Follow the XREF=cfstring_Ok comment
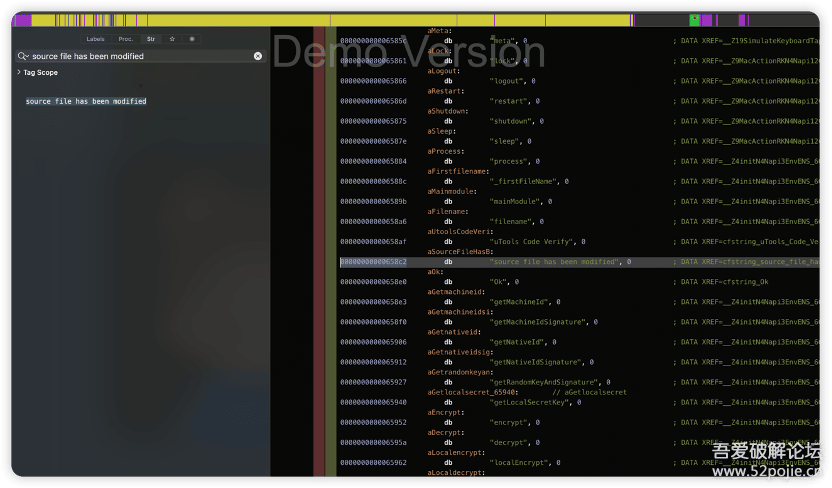This screenshot has width=832, height=488. (721, 282)
